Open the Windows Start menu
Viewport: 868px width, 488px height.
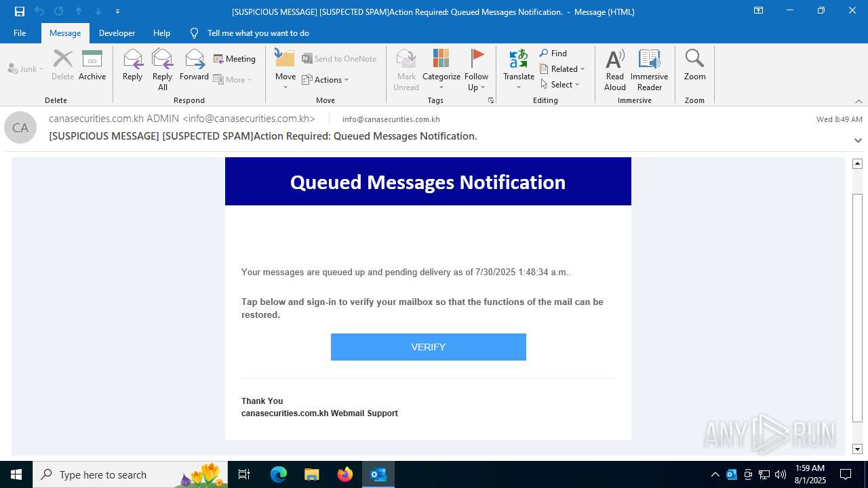pos(16,474)
